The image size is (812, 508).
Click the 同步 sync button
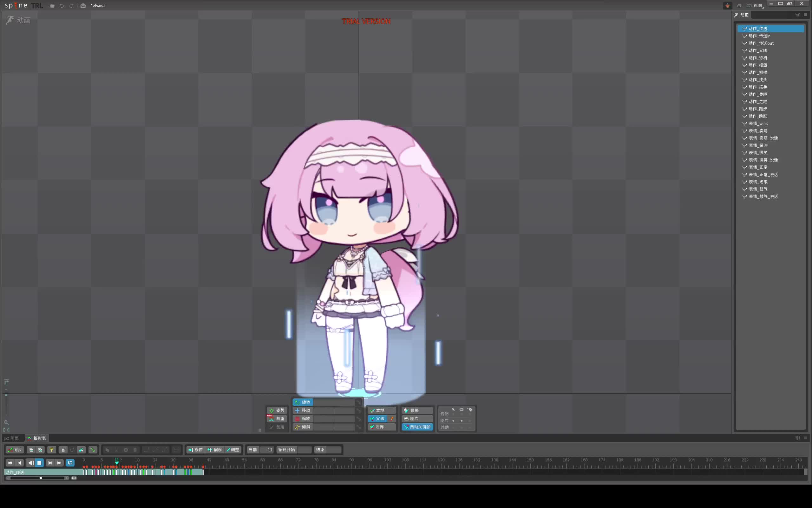pos(15,450)
